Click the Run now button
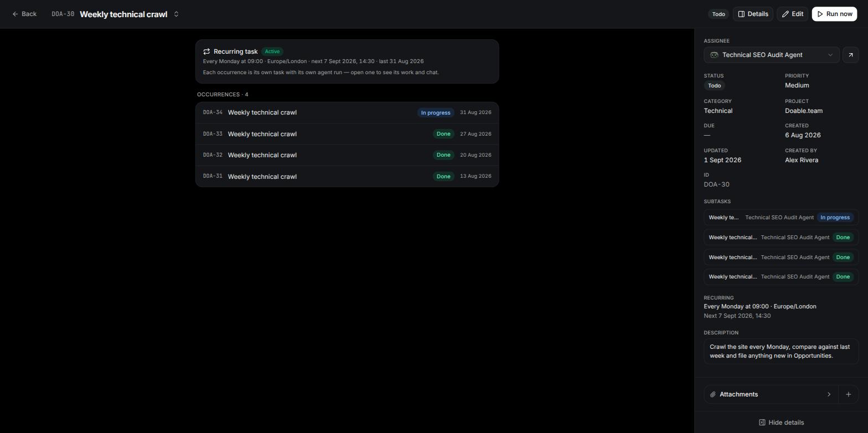This screenshot has width=868, height=433. (x=834, y=14)
